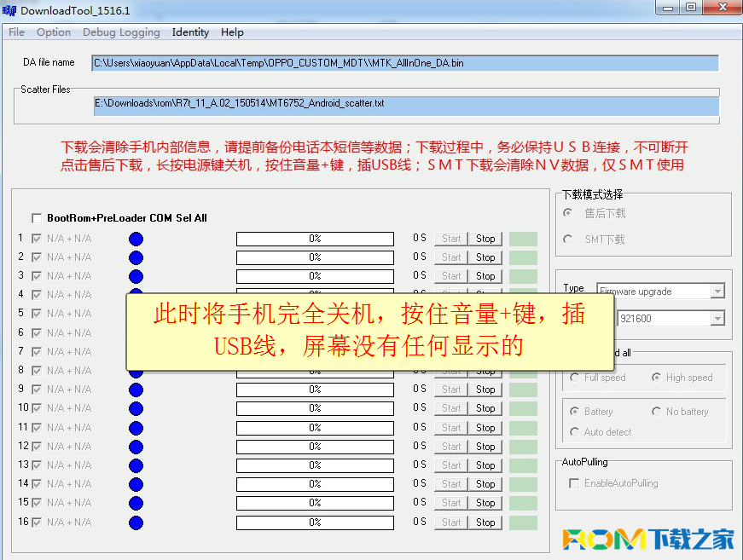Click the Start button for row 3
743x560 pixels.
451,276
